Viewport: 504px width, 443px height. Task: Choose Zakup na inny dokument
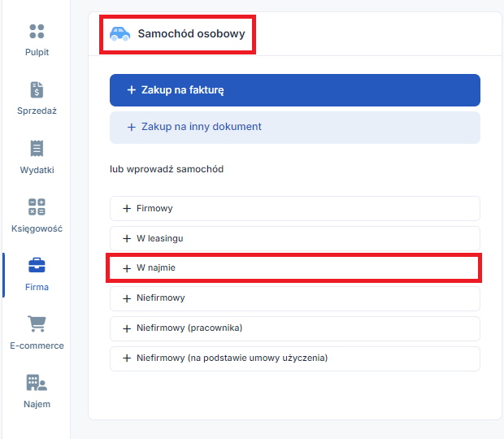point(295,128)
